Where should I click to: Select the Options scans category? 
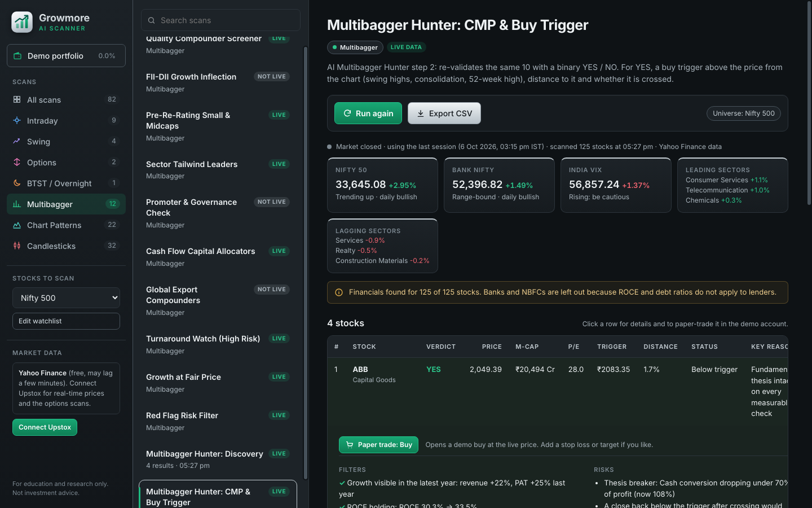click(x=66, y=162)
